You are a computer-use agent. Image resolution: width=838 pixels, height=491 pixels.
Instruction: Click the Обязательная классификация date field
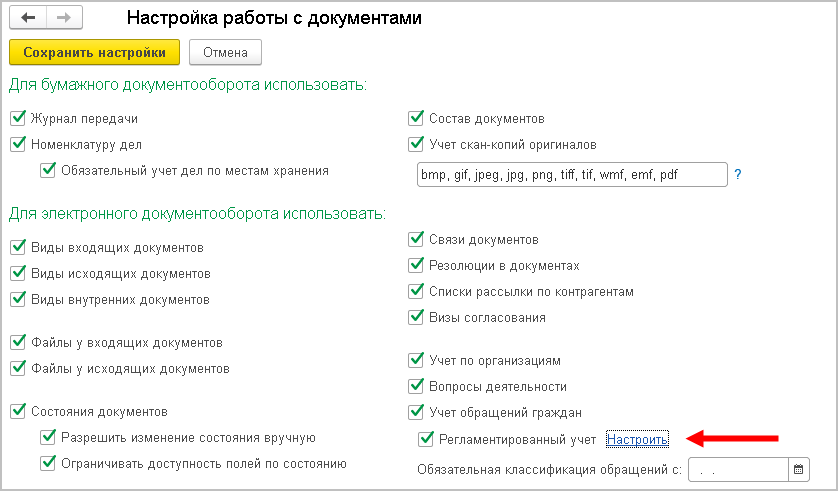(740, 468)
